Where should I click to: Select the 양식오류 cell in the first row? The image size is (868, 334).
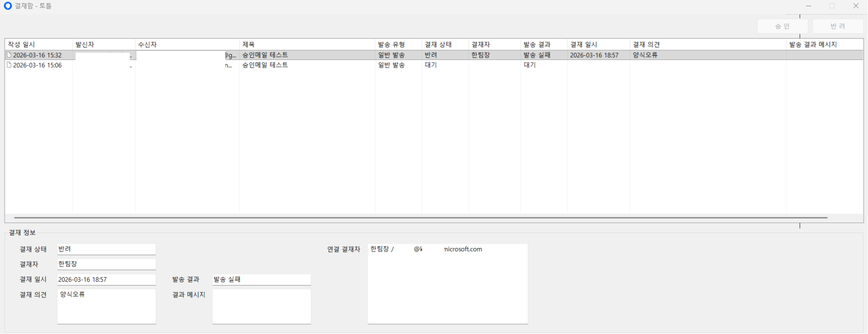point(645,55)
